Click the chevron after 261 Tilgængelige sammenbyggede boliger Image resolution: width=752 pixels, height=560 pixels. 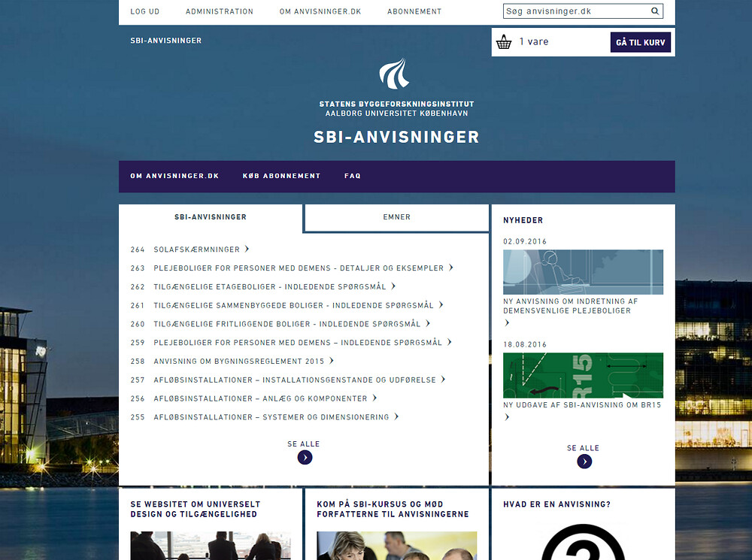(x=441, y=305)
